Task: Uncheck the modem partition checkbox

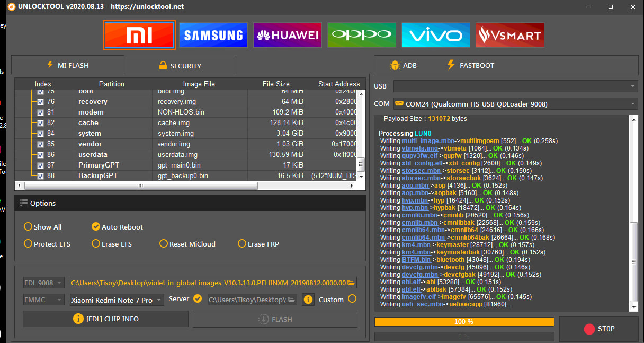Action: pyautogui.click(x=40, y=112)
